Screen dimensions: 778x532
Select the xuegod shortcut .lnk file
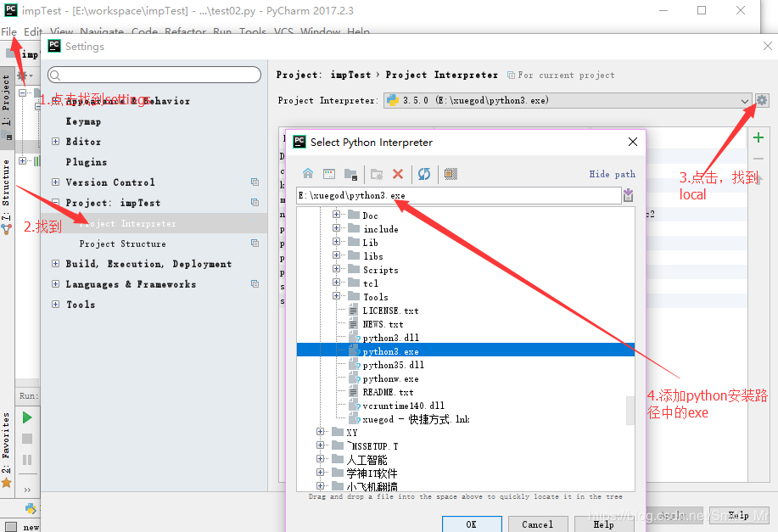(416, 419)
